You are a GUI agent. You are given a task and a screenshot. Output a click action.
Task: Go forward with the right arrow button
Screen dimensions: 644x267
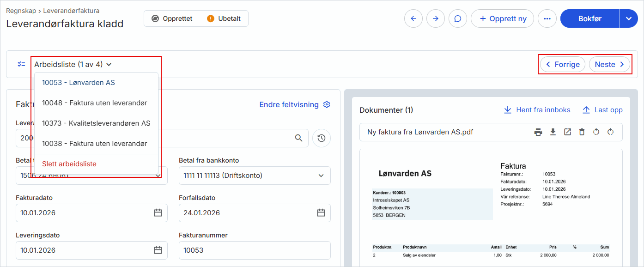(436, 18)
